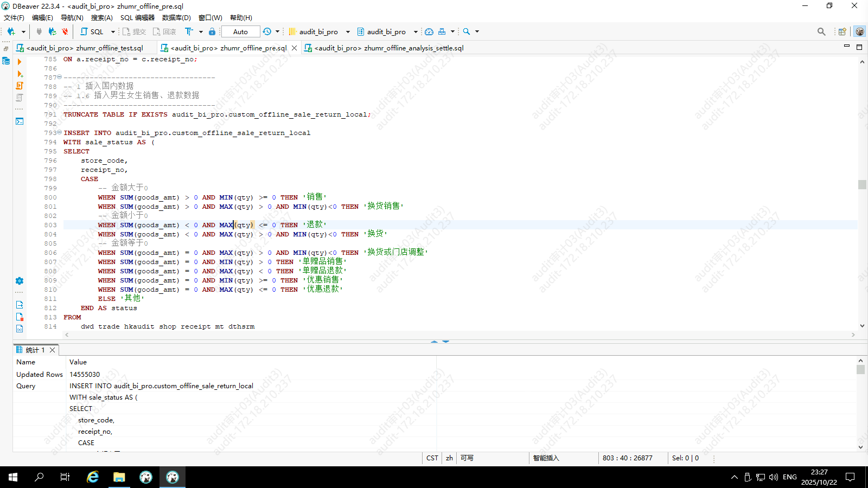The width and height of the screenshot is (868, 488).
Task: Collapse the code fold at line 793
Action: point(60,132)
